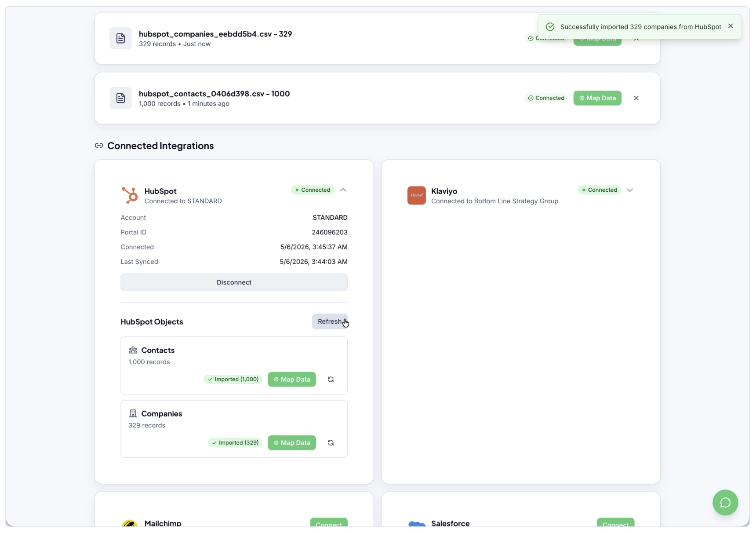Screen dimensions: 756x533
Task: Click the green checkmark in the toast
Action: (x=550, y=27)
